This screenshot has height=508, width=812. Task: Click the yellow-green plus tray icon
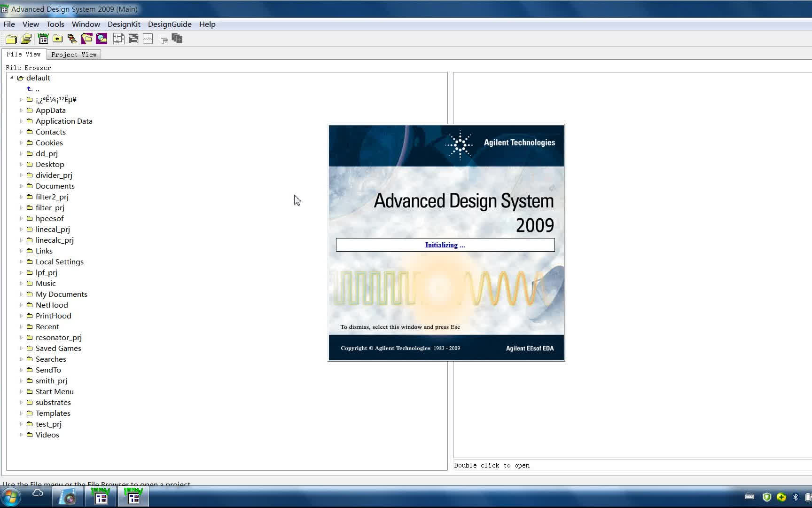pos(781,497)
